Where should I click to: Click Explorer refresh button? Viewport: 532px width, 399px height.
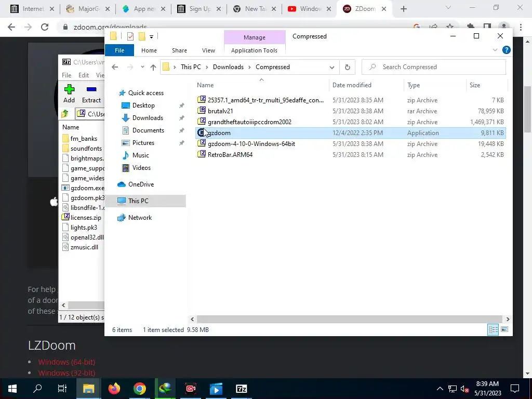pos(348,67)
